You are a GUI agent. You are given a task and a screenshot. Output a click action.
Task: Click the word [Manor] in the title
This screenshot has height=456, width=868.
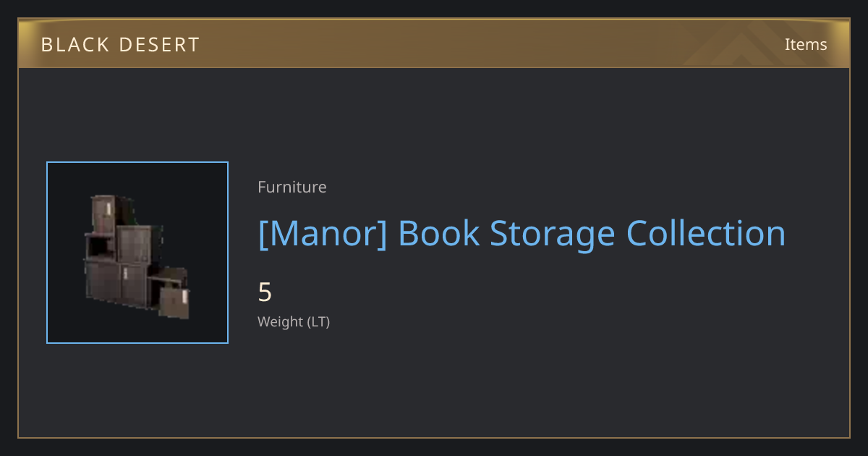pyautogui.click(x=323, y=234)
